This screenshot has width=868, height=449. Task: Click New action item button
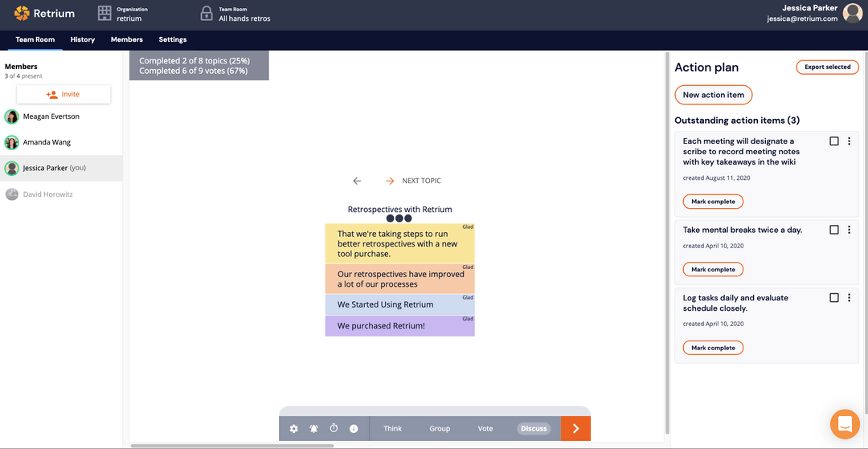[714, 95]
